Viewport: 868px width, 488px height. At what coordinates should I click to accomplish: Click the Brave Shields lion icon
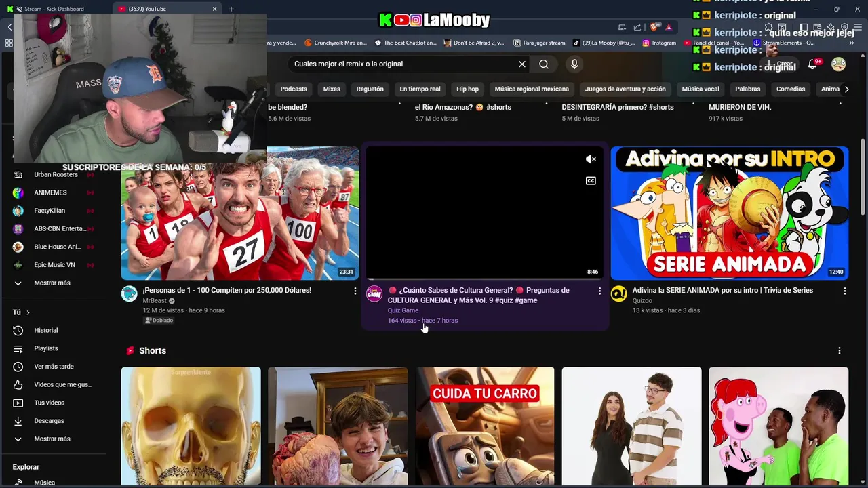point(654,27)
